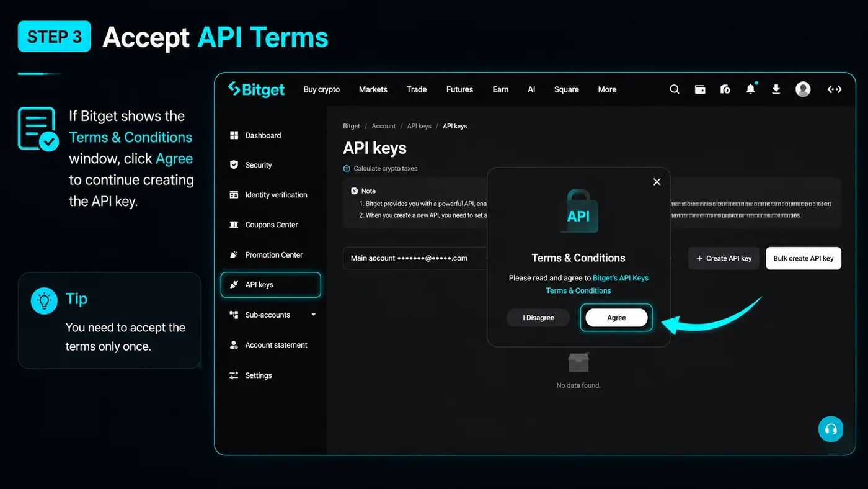Close the Terms & Conditions dialog
The height and width of the screenshot is (489, 868).
(657, 182)
